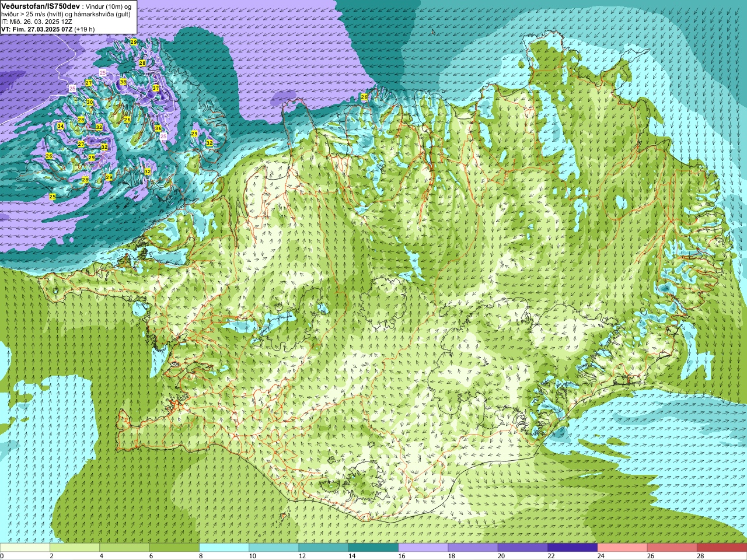Click the 24–26 m/s pink legend swatch
The width and height of the screenshot is (747, 560).
tap(622, 548)
